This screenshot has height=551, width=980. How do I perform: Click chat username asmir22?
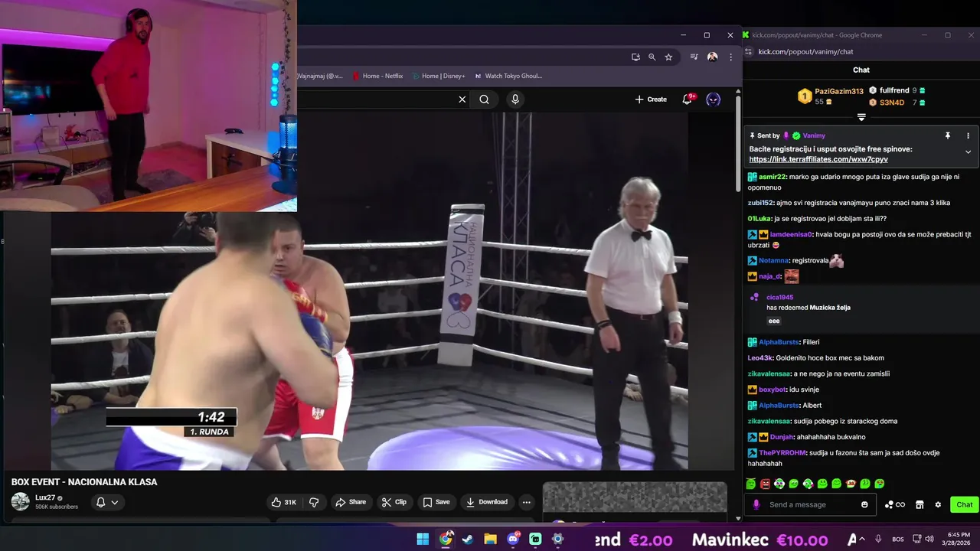coord(771,177)
